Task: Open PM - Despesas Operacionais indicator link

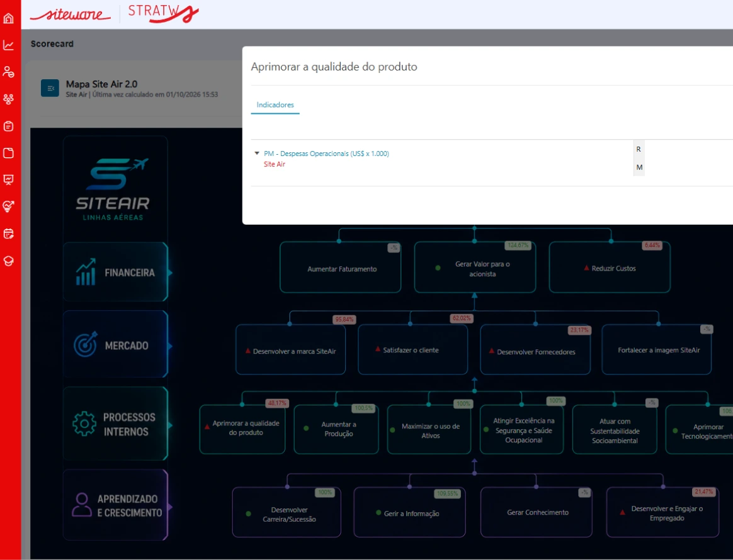Action: (326, 153)
